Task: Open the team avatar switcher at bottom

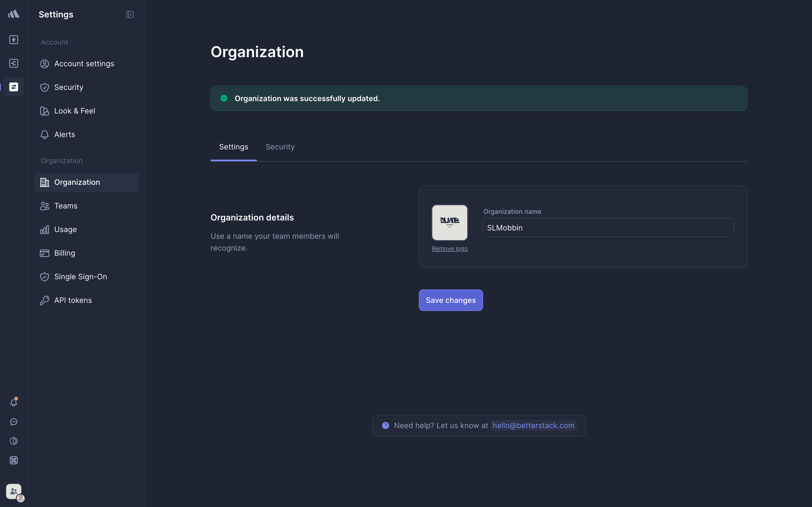Action: pyautogui.click(x=14, y=491)
